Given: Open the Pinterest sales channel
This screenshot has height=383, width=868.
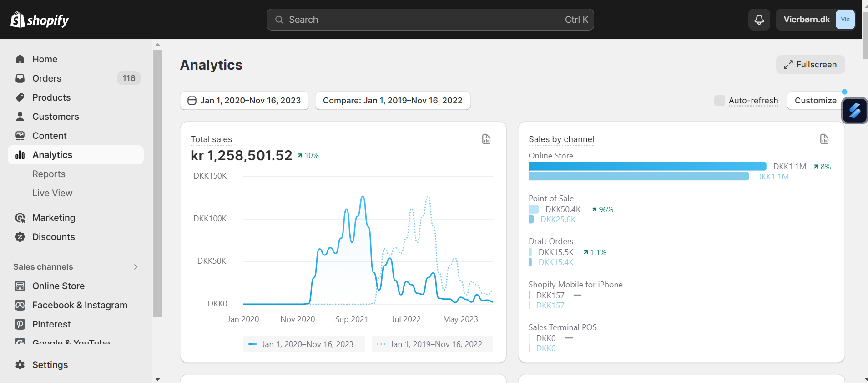Looking at the screenshot, I should [51, 324].
